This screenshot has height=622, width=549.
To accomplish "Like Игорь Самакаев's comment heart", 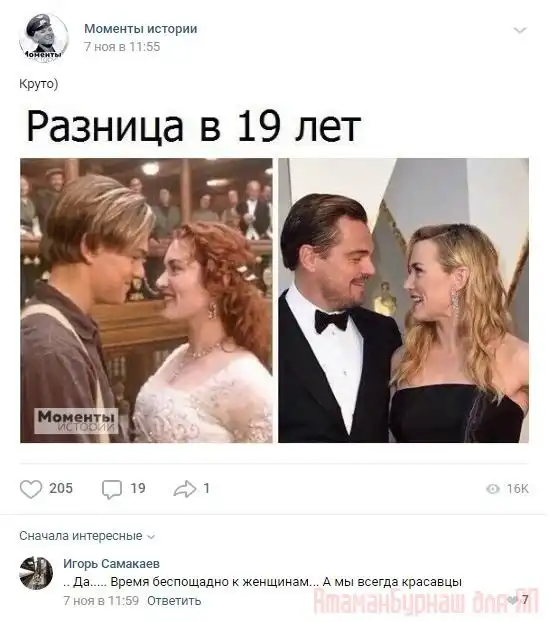I will [x=513, y=600].
